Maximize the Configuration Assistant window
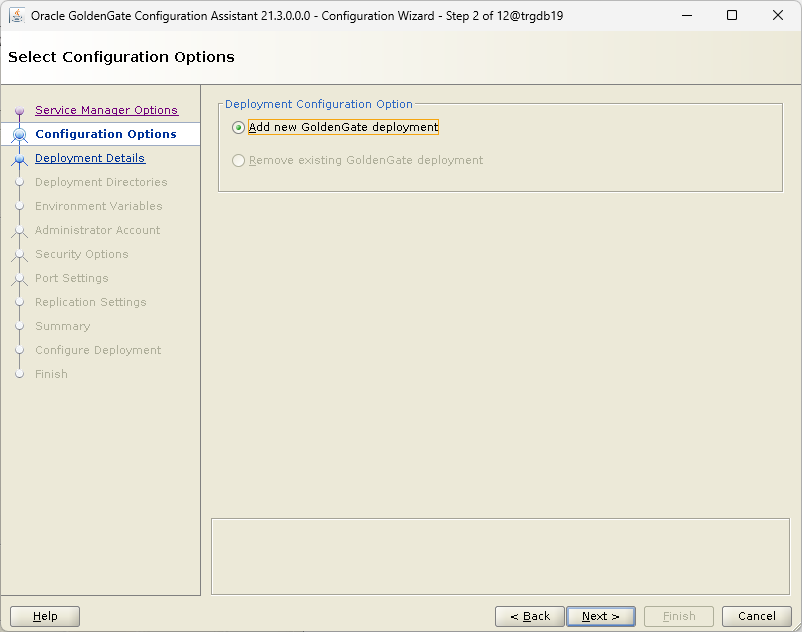 click(x=732, y=15)
